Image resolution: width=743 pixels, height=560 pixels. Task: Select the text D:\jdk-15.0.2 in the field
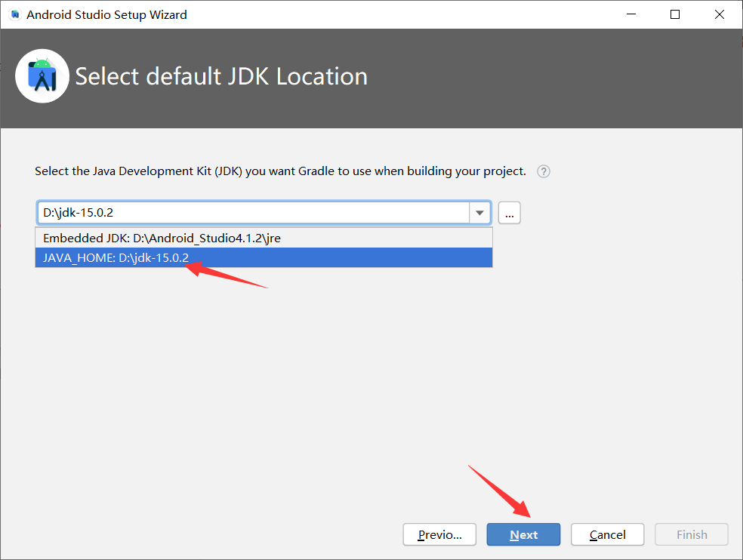(x=79, y=213)
